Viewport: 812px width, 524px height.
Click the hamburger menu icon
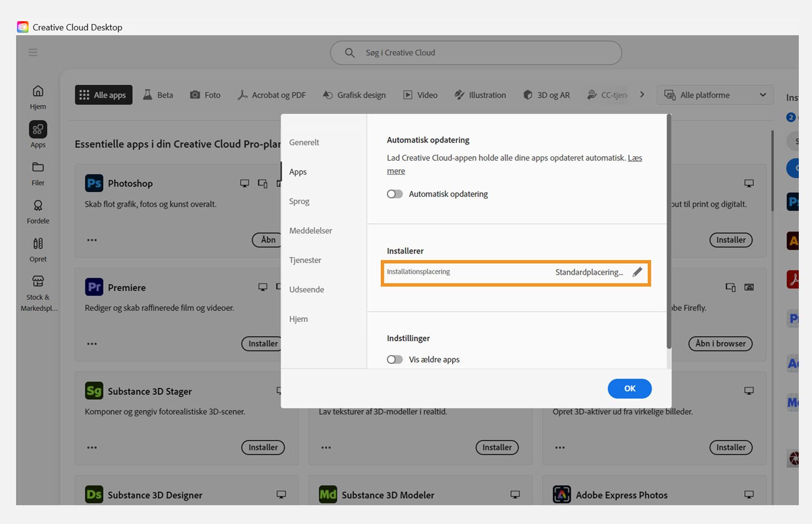coord(33,52)
